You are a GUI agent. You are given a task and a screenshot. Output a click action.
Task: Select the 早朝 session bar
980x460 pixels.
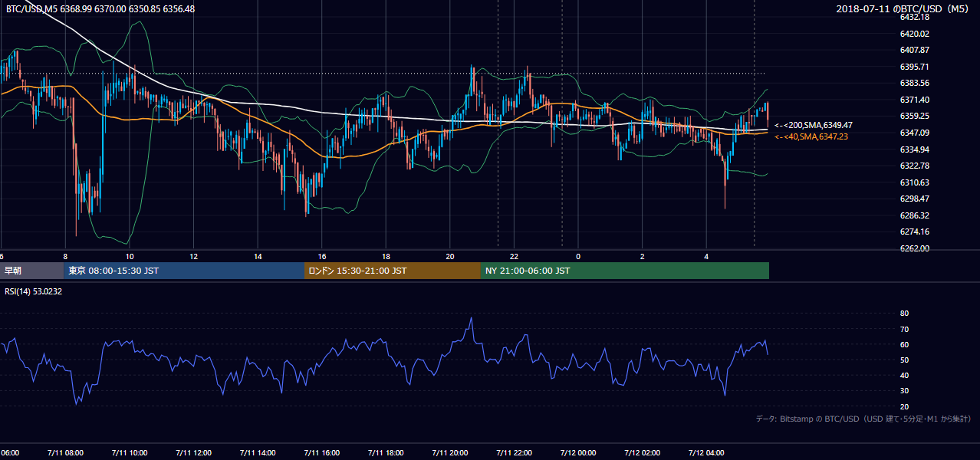pyautogui.click(x=31, y=271)
